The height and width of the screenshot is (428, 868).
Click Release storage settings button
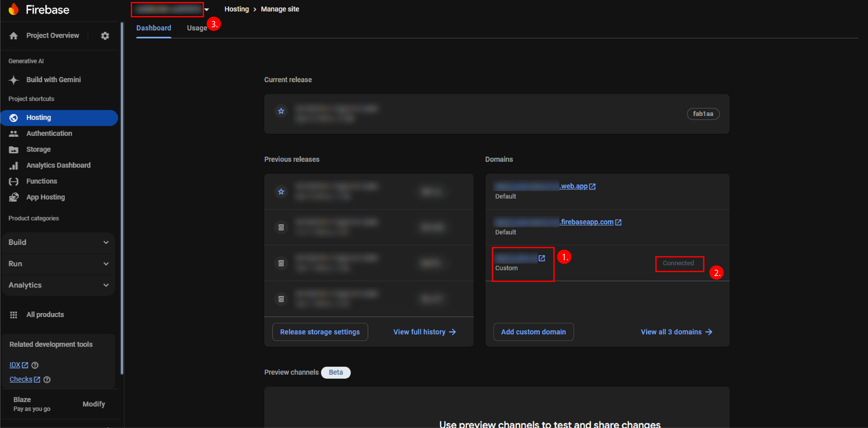320,332
